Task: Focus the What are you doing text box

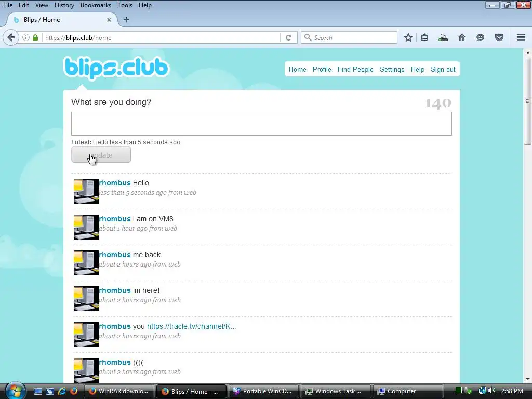Action: coord(261,124)
